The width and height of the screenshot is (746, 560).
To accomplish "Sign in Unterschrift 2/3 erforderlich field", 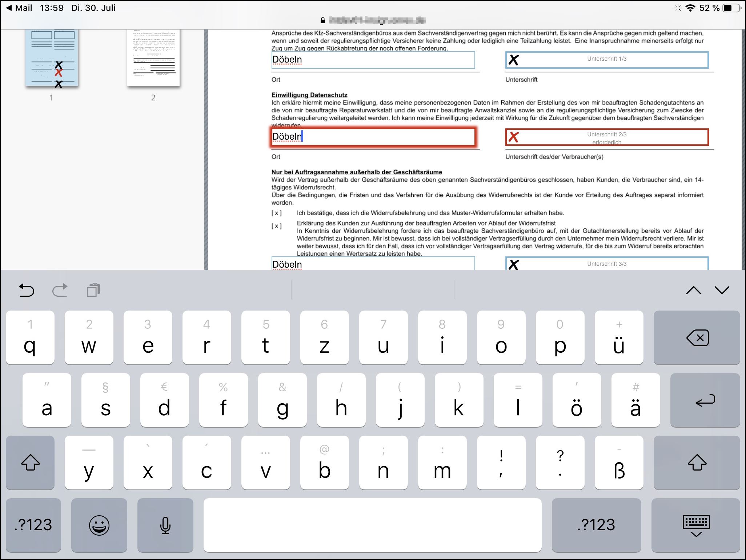I will point(606,137).
